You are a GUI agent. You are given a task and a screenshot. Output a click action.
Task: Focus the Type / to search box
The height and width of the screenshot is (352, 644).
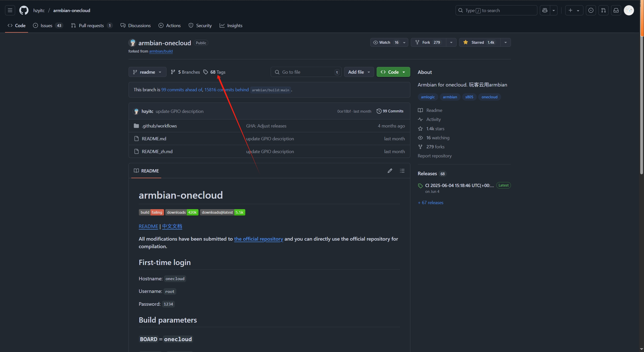pyautogui.click(x=496, y=10)
